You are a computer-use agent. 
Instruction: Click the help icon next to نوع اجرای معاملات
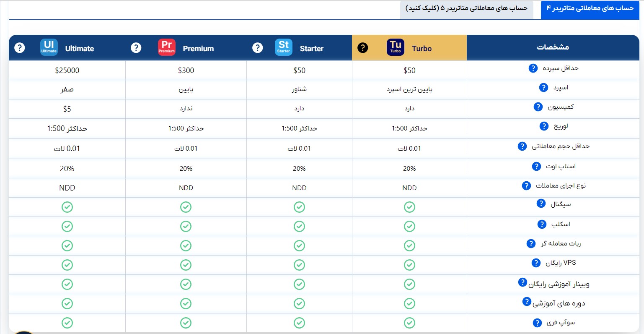(x=526, y=185)
